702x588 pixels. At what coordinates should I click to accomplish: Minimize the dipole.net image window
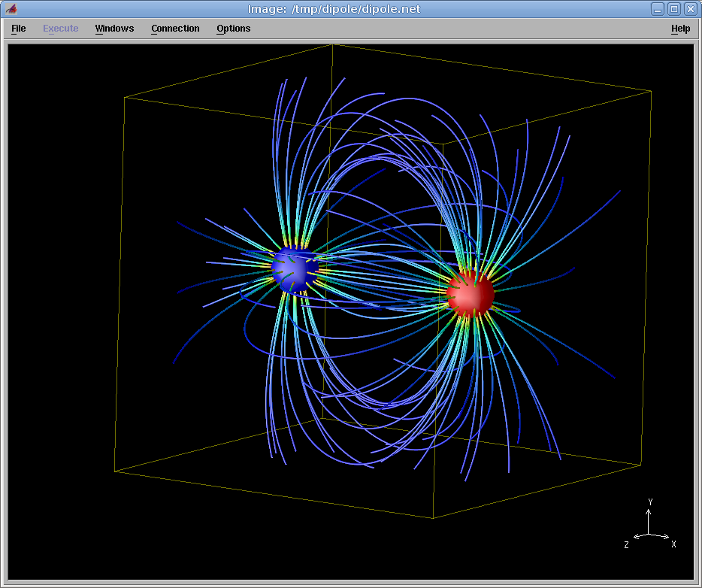658,9
